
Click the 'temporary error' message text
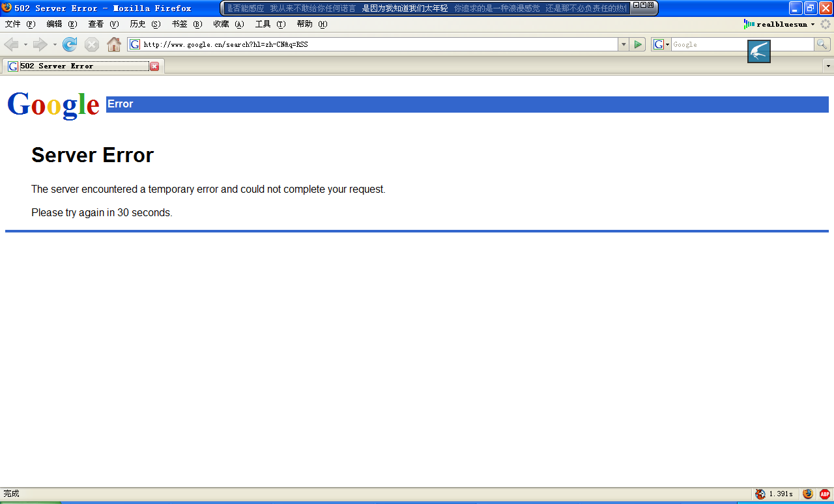click(208, 189)
